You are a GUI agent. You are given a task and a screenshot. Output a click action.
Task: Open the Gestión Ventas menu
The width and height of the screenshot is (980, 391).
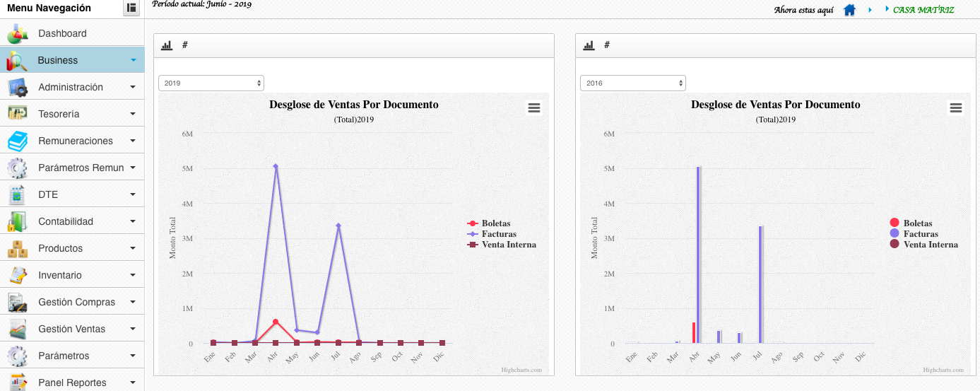(x=71, y=329)
